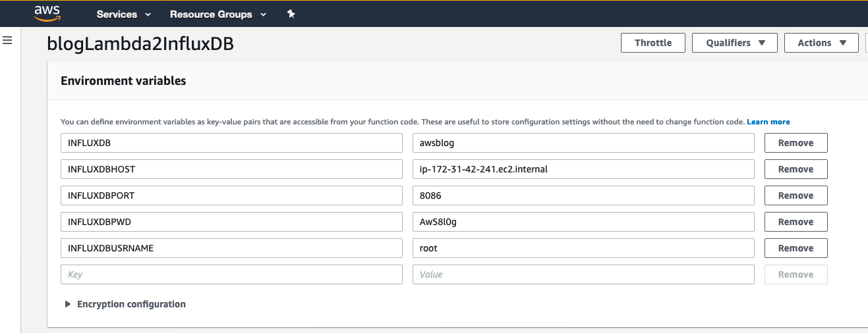Screen dimensions: 868x333
Task: Open the Resource Groups menu
Action: 217,14
